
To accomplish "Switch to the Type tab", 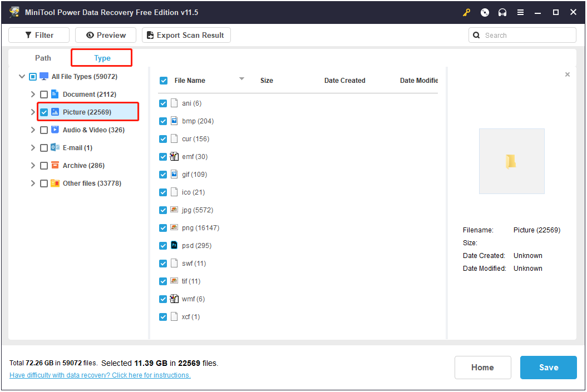I will pyautogui.click(x=102, y=58).
